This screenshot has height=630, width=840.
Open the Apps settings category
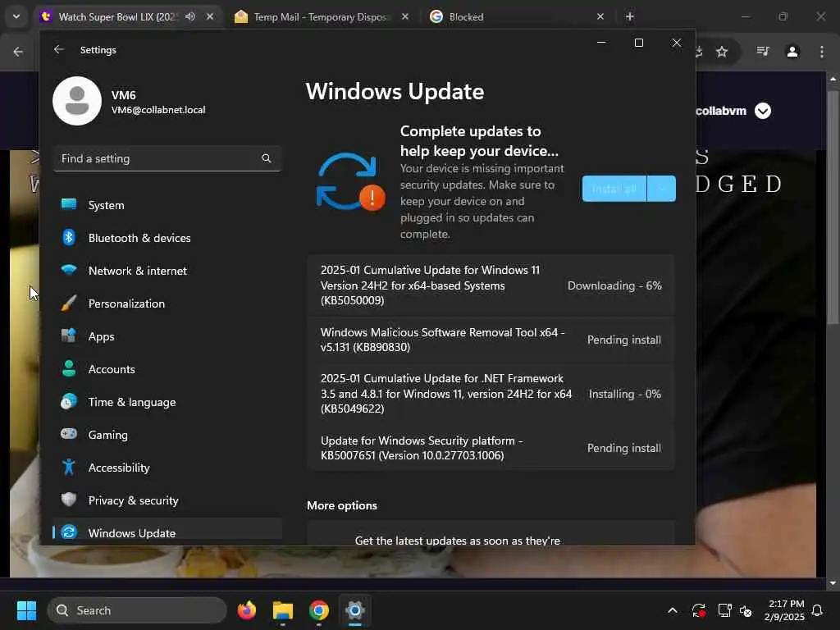167,336
